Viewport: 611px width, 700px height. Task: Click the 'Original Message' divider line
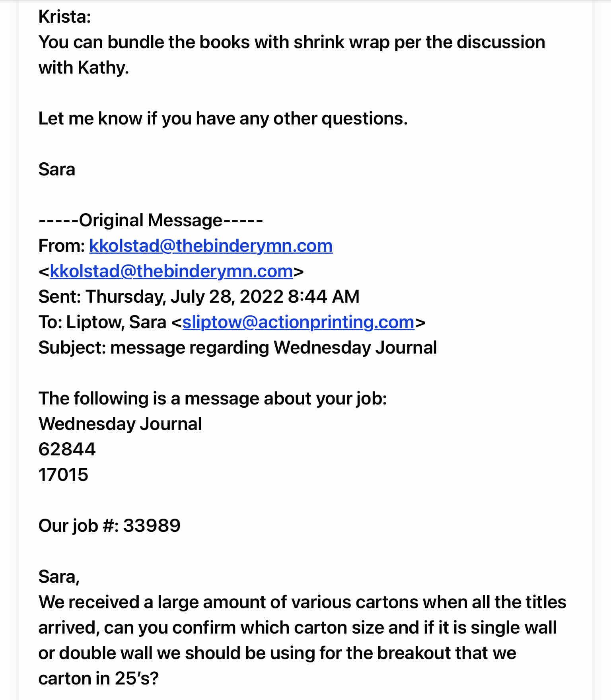[x=150, y=220]
